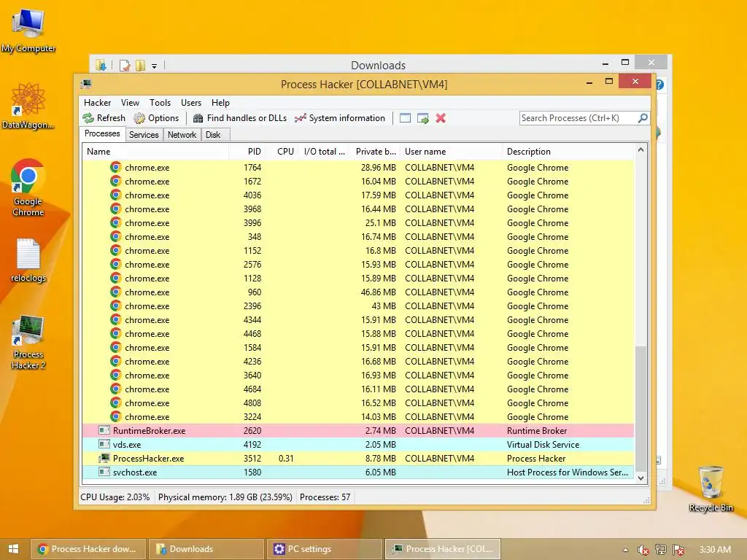747x560 pixels.
Task: Select the Processes tab
Action: pyautogui.click(x=102, y=134)
